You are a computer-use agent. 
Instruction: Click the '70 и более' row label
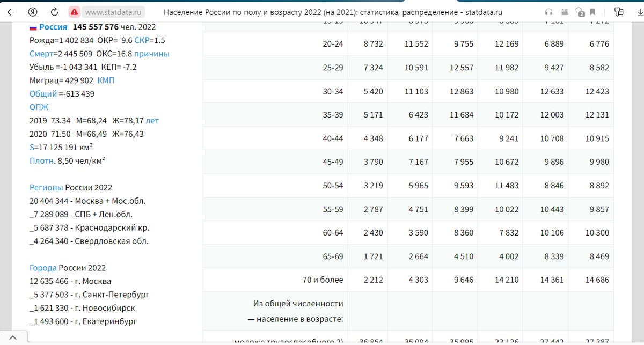tap(323, 280)
